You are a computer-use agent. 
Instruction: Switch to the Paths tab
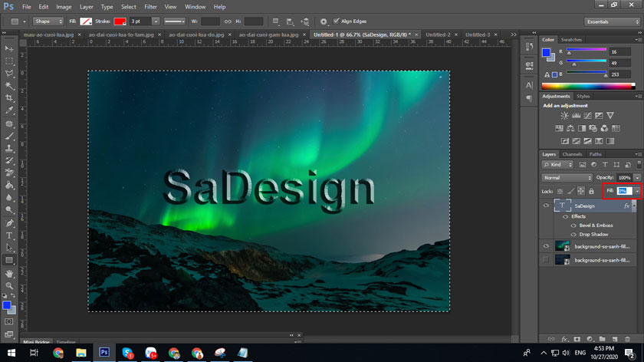[595, 154]
